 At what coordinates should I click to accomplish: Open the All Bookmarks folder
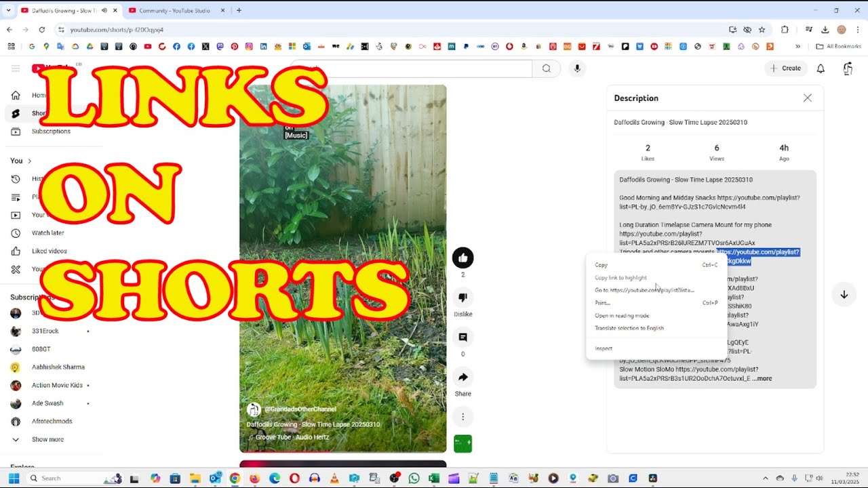[838, 46]
